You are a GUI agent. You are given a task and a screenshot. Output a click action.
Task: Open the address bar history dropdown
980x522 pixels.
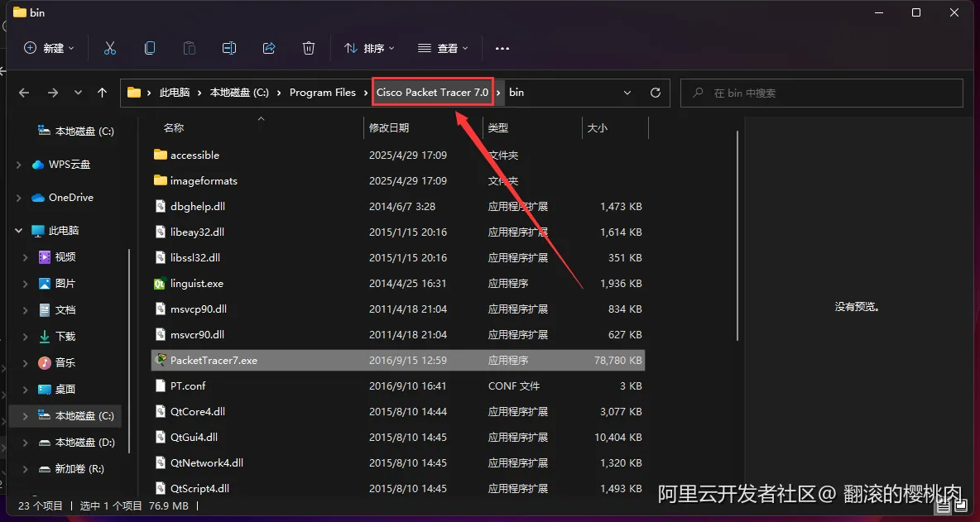pos(627,93)
